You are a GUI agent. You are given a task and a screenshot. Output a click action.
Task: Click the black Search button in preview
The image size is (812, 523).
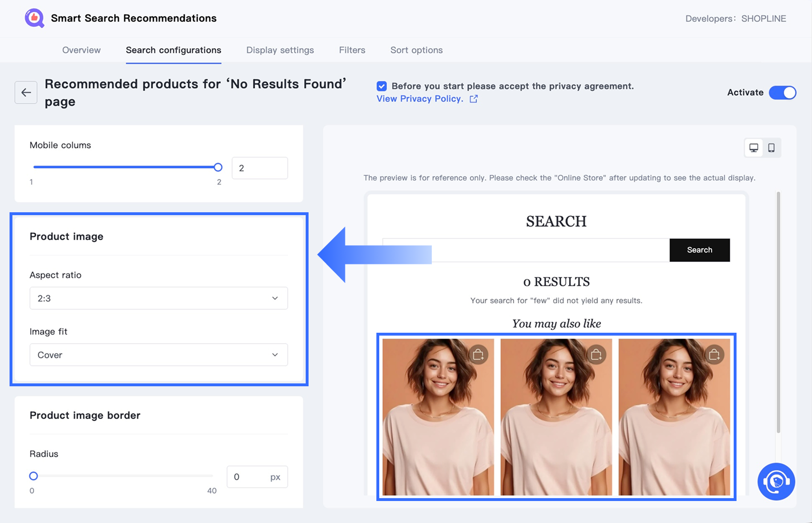700,250
